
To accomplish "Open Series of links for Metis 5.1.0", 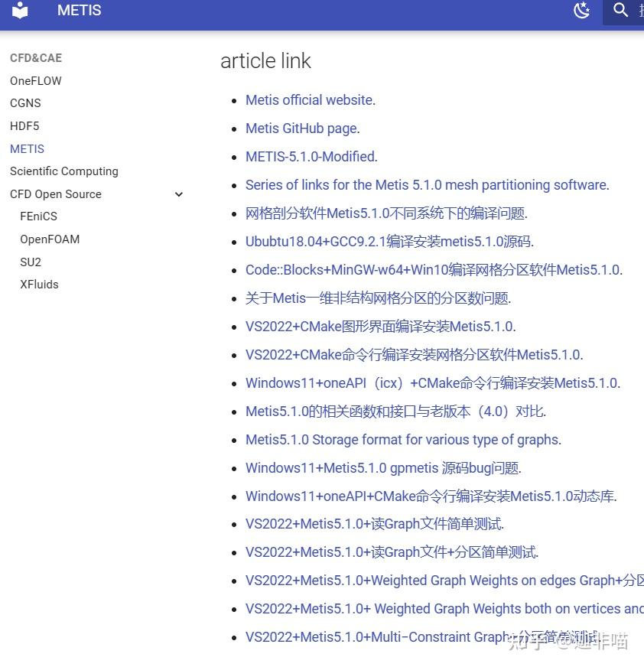I will [x=425, y=185].
